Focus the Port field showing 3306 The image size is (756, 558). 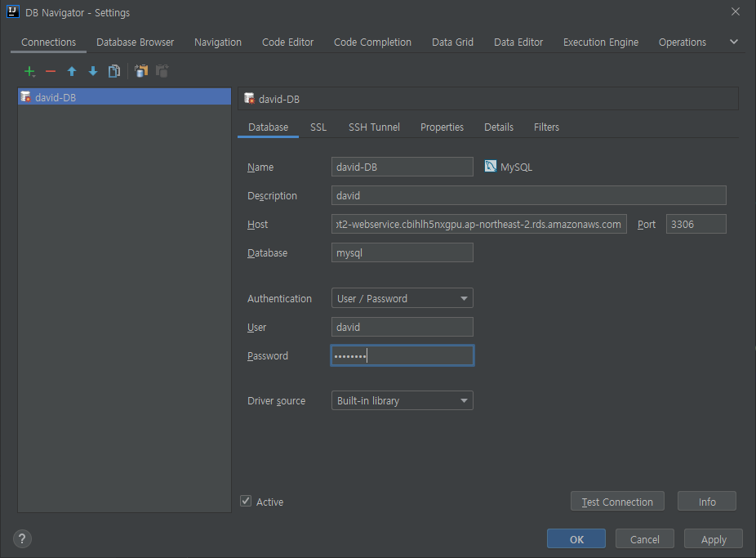click(696, 224)
